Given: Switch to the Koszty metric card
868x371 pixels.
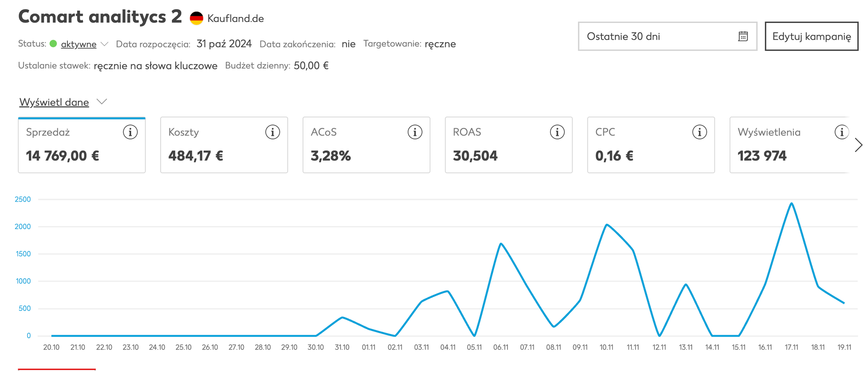Looking at the screenshot, I should 224,145.
